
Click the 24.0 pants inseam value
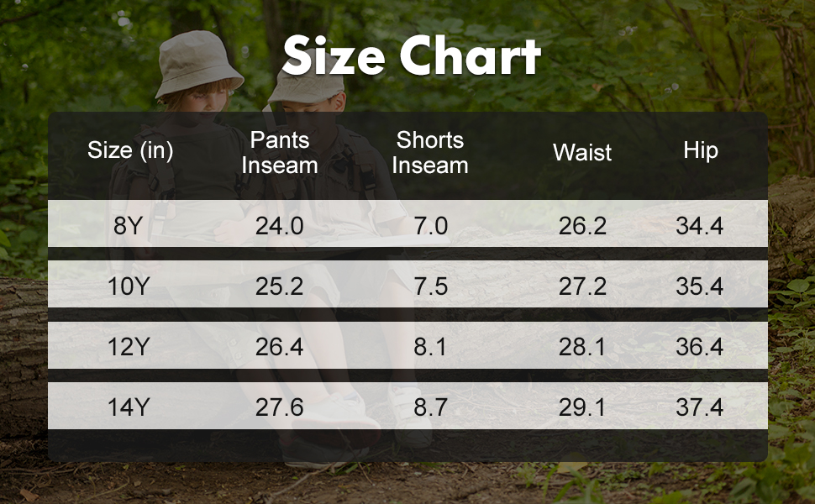point(280,225)
